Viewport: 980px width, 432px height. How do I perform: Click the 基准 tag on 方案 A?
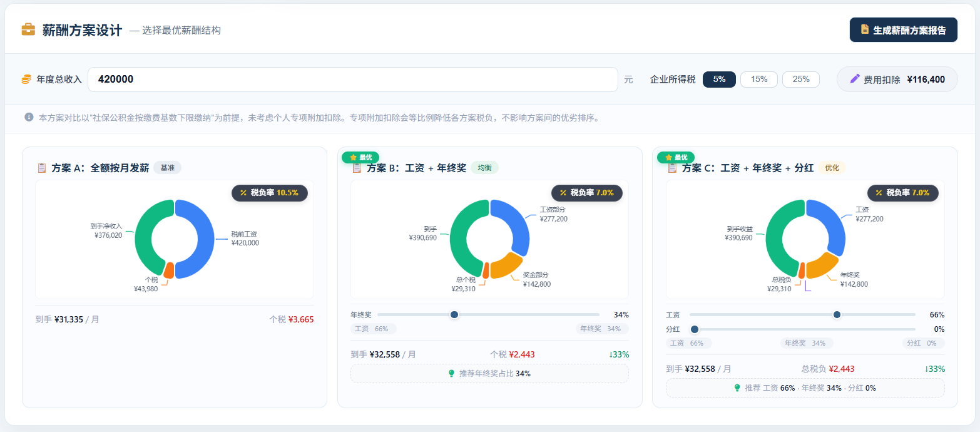(167, 168)
